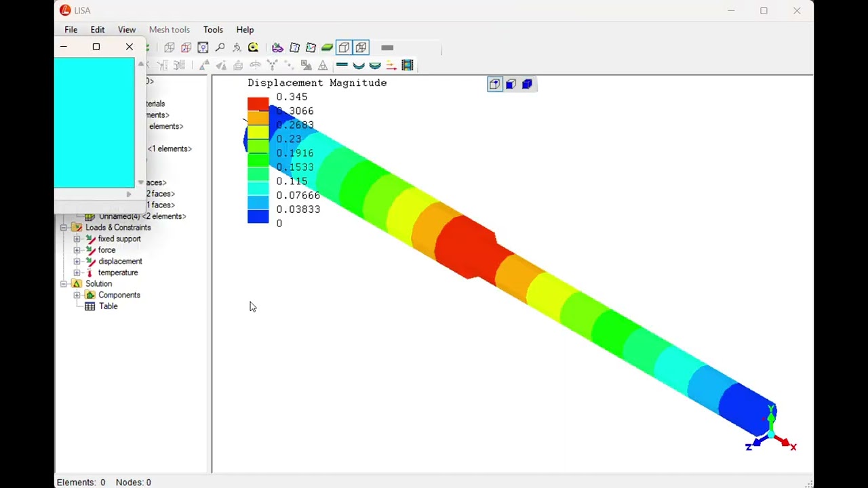This screenshot has width=868, height=488.
Task: Select the fixed support item
Action: pos(119,239)
